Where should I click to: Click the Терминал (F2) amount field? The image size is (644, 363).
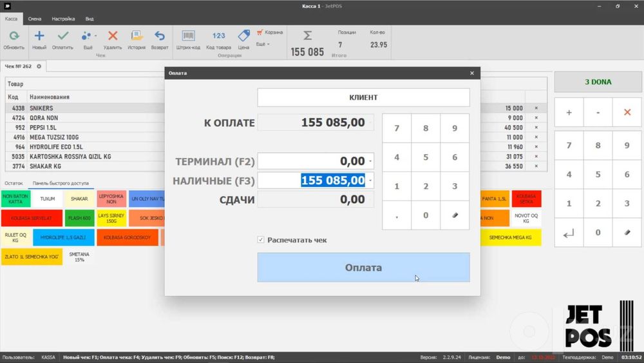click(316, 161)
